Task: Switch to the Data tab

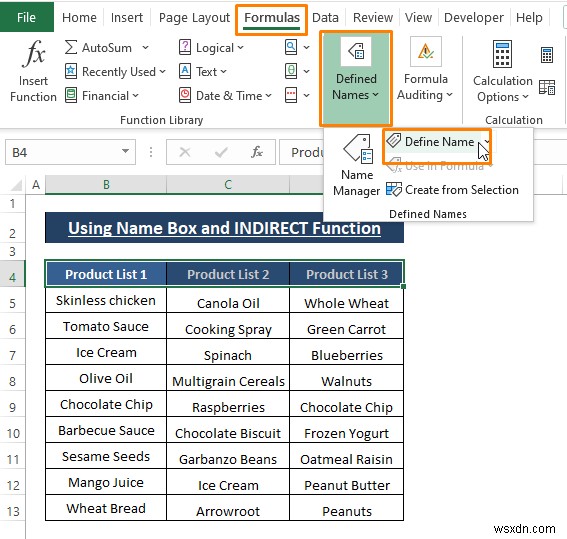Action: [x=325, y=17]
